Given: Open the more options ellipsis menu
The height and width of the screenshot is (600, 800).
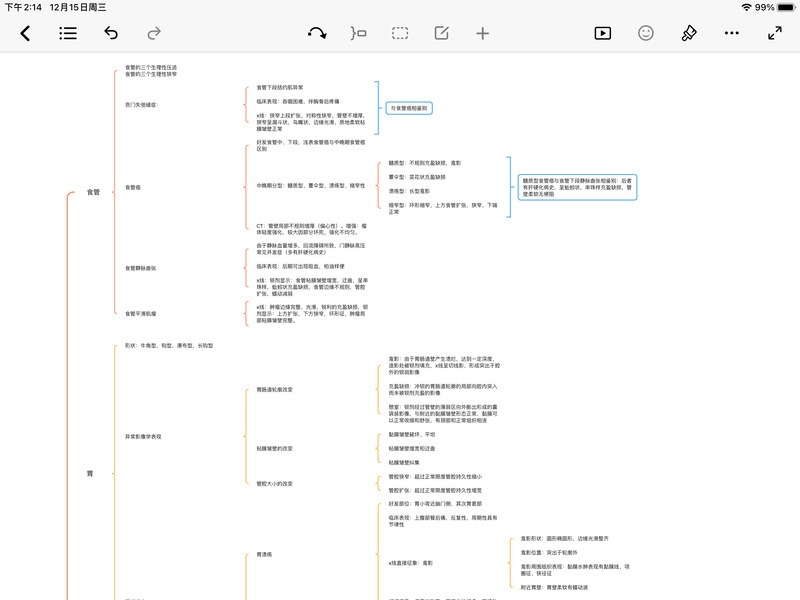Looking at the screenshot, I should (732, 34).
